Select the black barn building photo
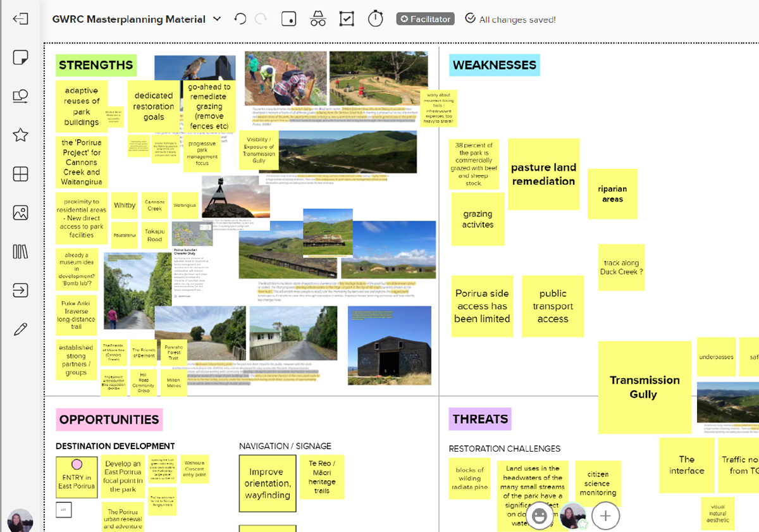Screen dimensions: 759x532 [x=390, y=345]
